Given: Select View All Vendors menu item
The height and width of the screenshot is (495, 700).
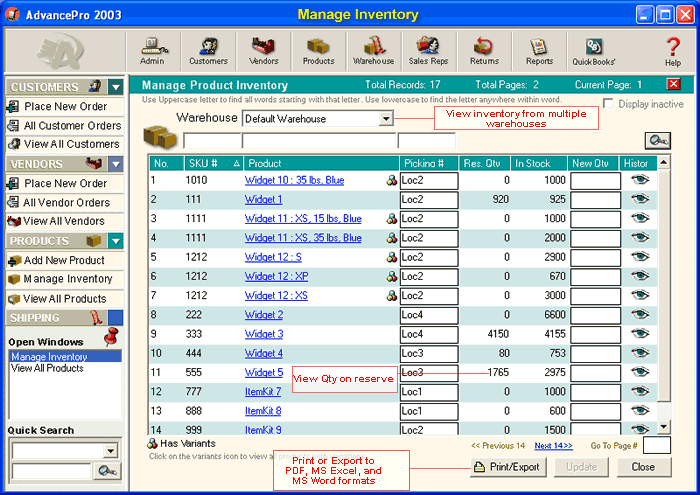Looking at the screenshot, I should 65,221.
